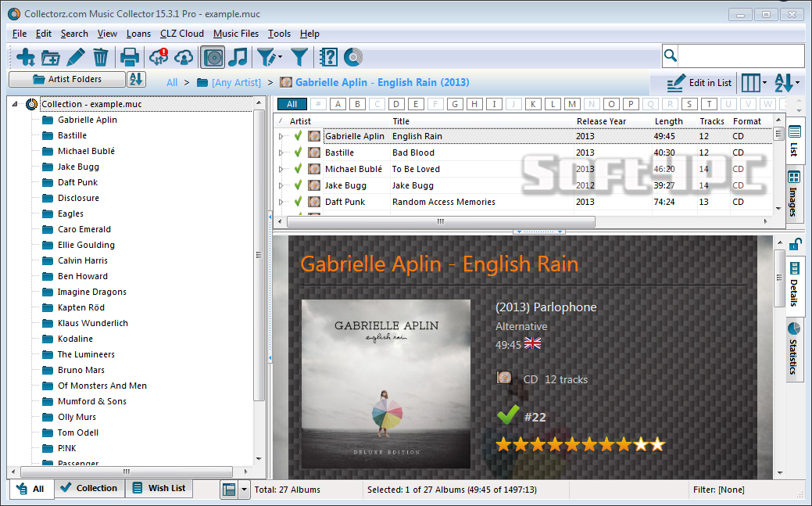
Task: Click the CLZ Cloud sync icon with alert
Action: pyautogui.click(x=159, y=57)
